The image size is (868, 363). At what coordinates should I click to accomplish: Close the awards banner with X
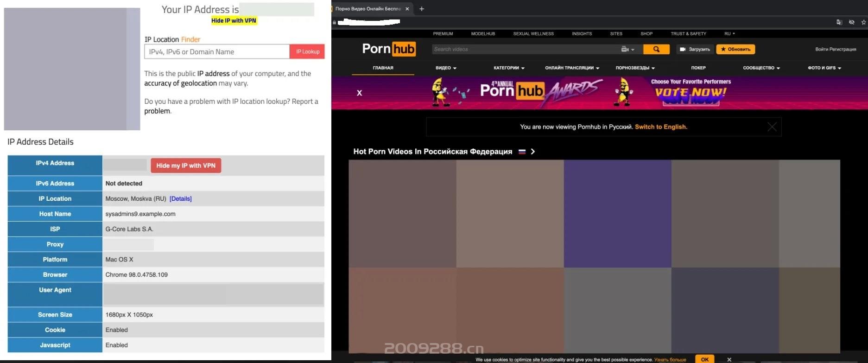coord(359,93)
